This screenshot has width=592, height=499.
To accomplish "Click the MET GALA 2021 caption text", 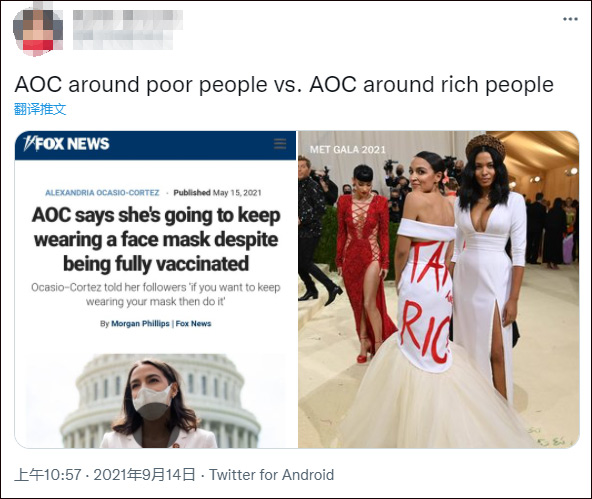I will (348, 150).
